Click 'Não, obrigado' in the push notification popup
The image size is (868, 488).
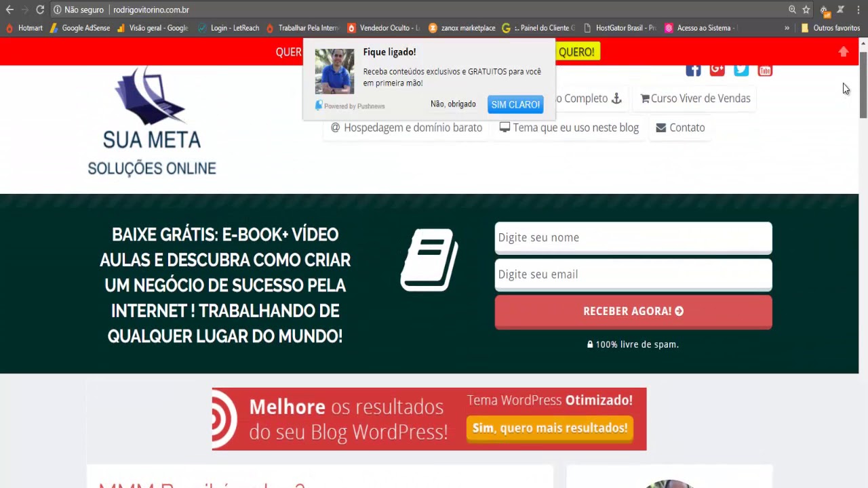point(453,104)
